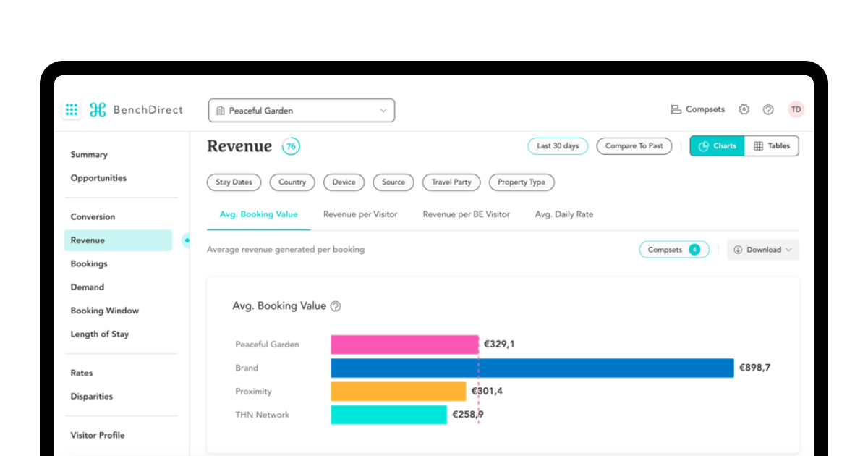Open Length of Stay in sidebar
This screenshot has width=868, height=456.
[x=99, y=334]
